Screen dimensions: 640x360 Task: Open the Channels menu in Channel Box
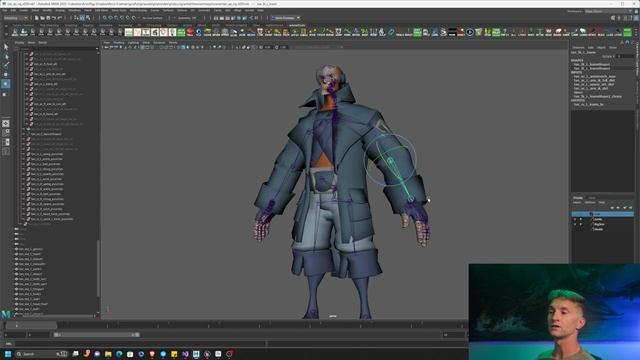pos(578,47)
